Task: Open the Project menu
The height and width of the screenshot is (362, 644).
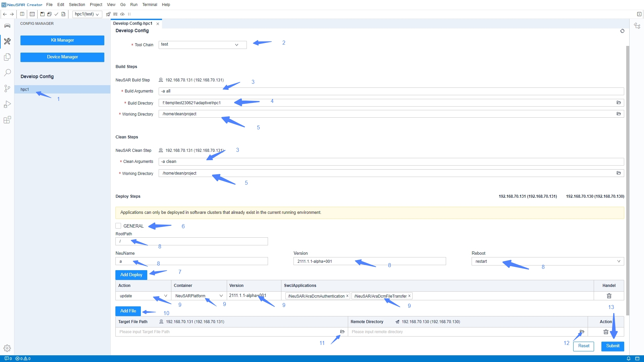Action: pos(96,5)
